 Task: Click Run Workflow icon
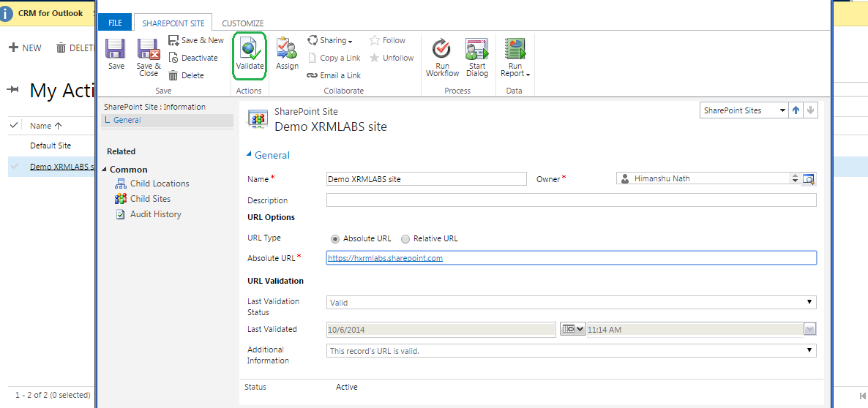(442, 57)
